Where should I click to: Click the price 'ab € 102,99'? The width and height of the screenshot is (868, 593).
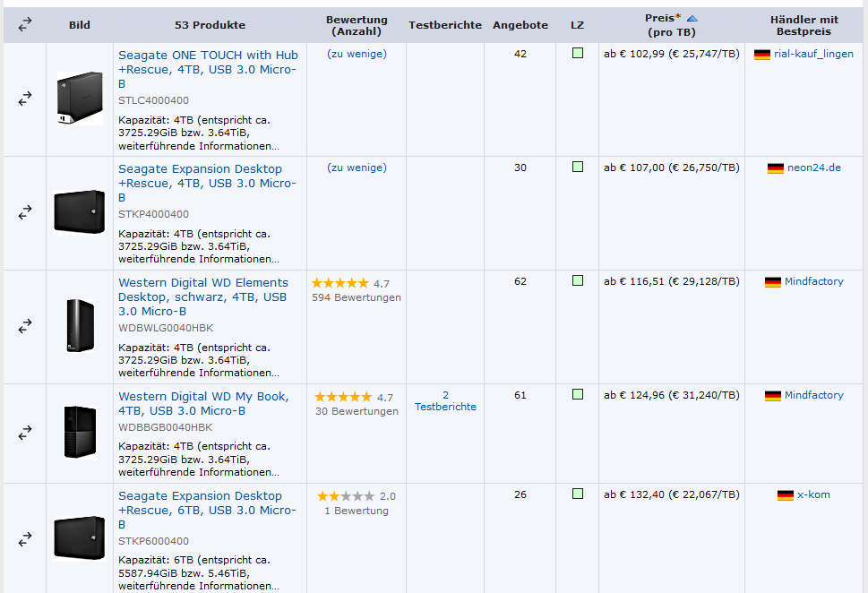pyautogui.click(x=634, y=54)
